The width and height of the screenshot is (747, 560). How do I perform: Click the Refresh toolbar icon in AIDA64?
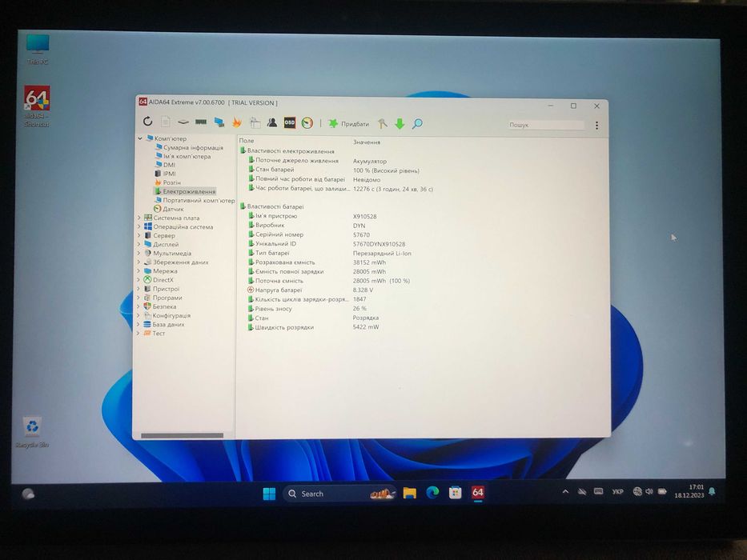pyautogui.click(x=147, y=122)
